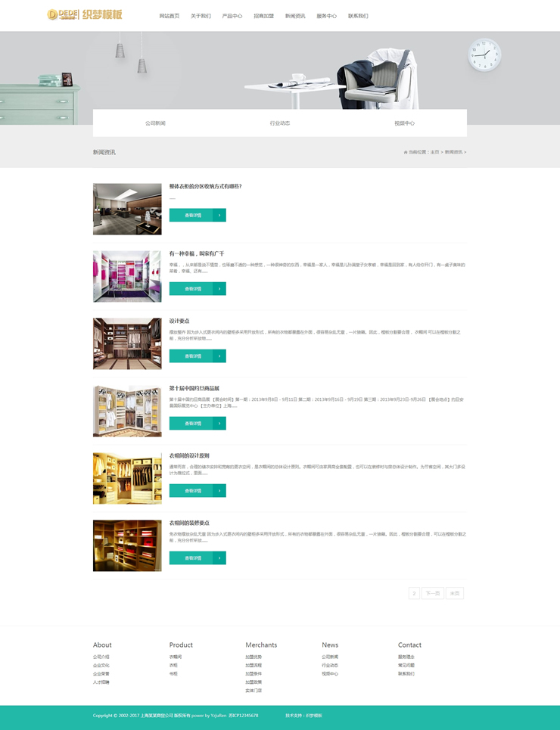Switch to the 行业动态 tab
Viewport: 560px width, 730px height.
click(x=279, y=123)
